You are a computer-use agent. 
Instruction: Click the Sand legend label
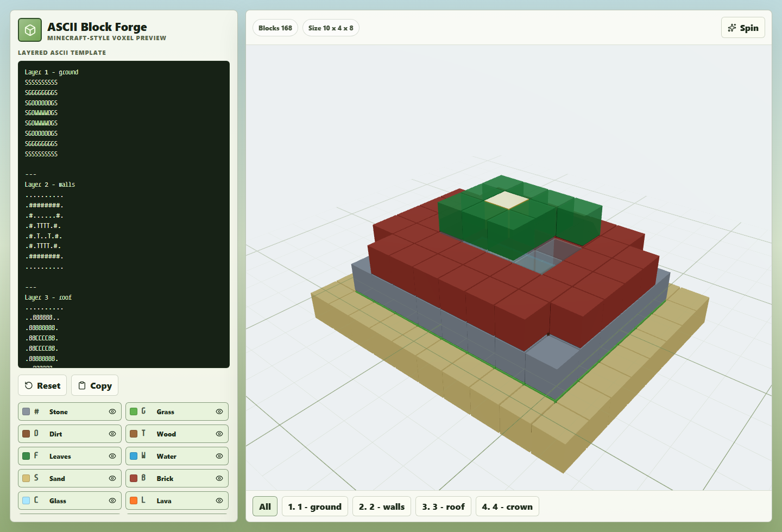coord(57,479)
